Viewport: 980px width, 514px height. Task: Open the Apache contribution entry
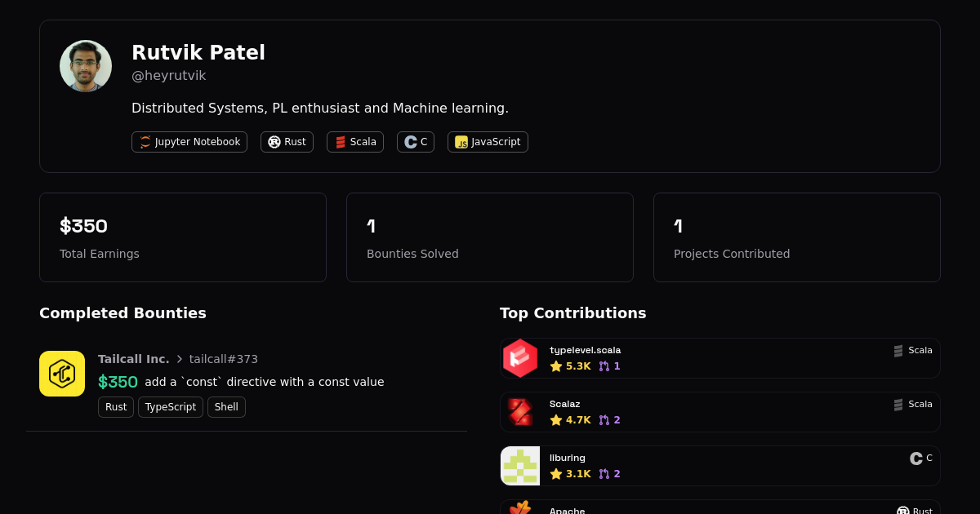[x=719, y=508]
